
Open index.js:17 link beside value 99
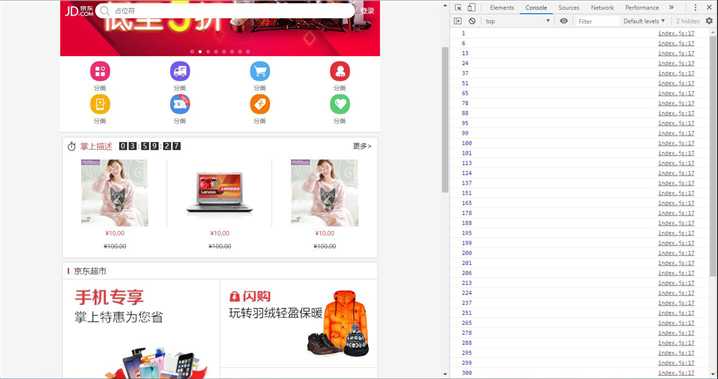tap(676, 133)
